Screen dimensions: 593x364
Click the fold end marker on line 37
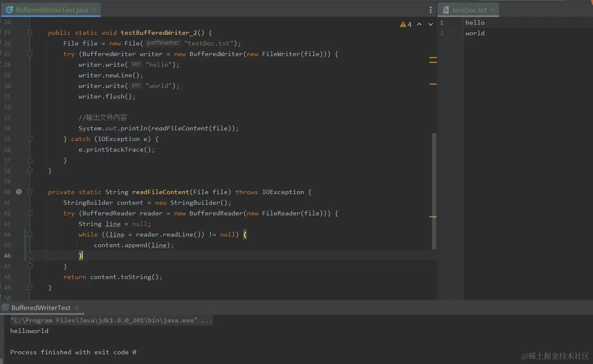30,160
